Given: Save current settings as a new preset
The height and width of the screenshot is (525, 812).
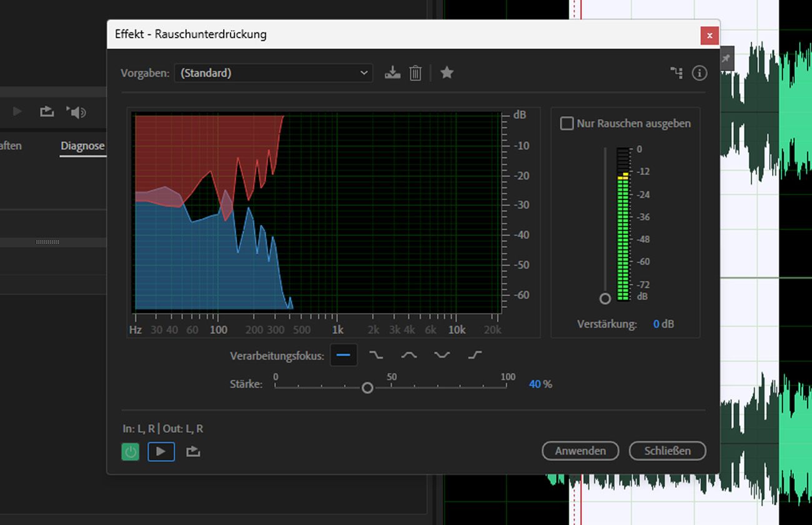Looking at the screenshot, I should click(x=392, y=73).
